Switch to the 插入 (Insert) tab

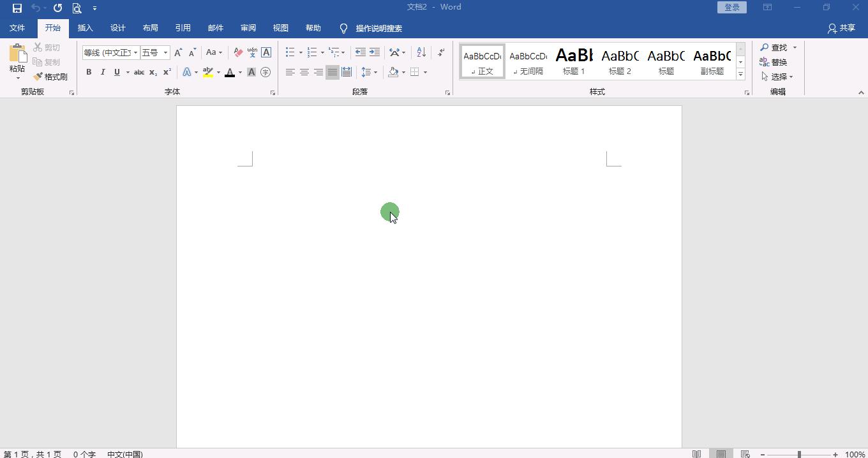(85, 28)
